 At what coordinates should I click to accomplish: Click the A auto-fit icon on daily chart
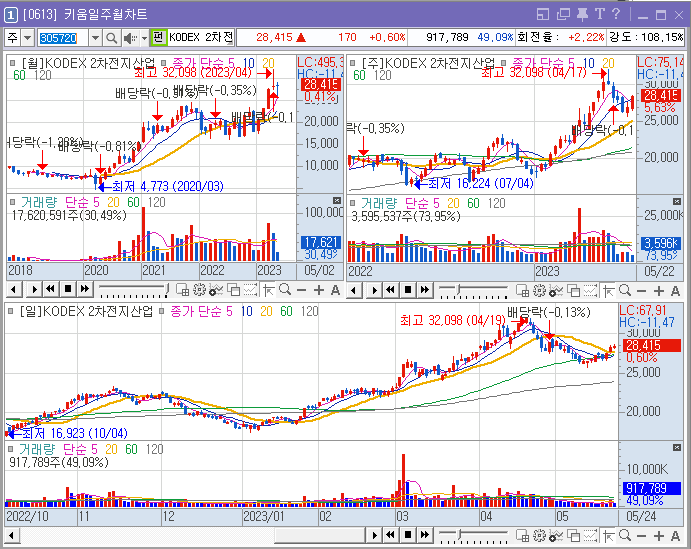pyautogui.click(x=675, y=535)
